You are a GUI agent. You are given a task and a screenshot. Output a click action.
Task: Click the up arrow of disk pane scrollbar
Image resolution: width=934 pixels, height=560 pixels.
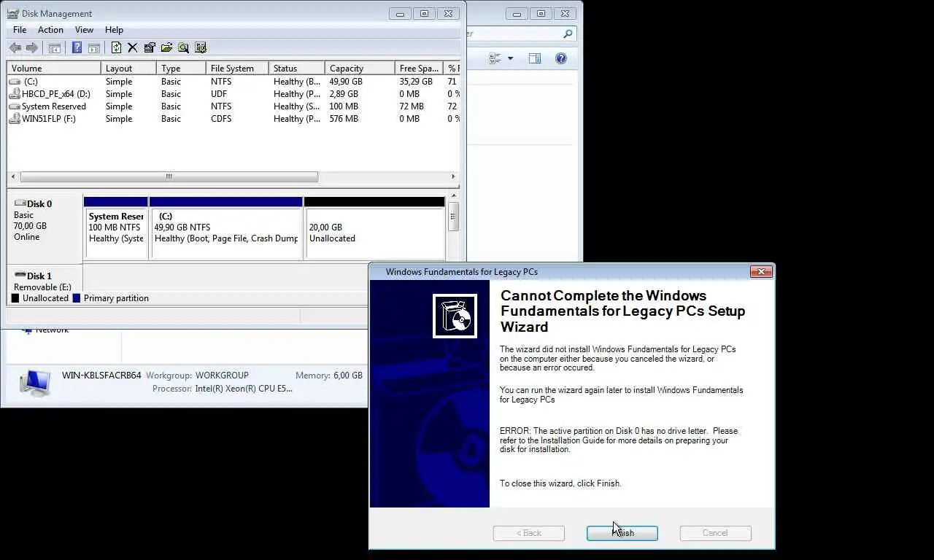454,196
